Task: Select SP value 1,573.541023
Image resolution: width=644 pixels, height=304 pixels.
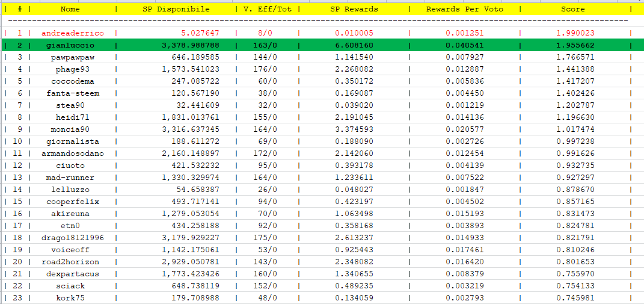Action: (191, 69)
